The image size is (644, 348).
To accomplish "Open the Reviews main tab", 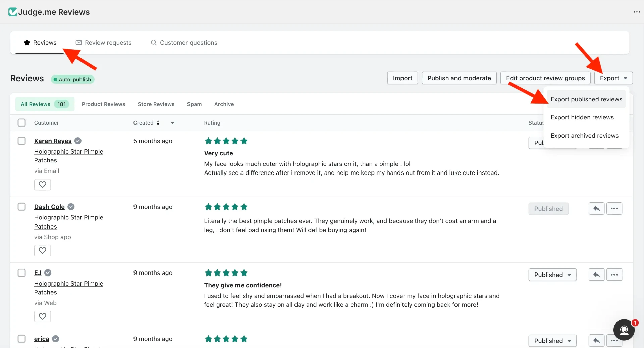I will point(40,43).
